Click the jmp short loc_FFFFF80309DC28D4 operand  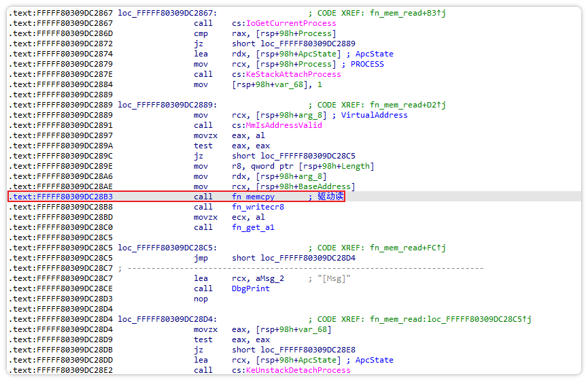pos(307,258)
